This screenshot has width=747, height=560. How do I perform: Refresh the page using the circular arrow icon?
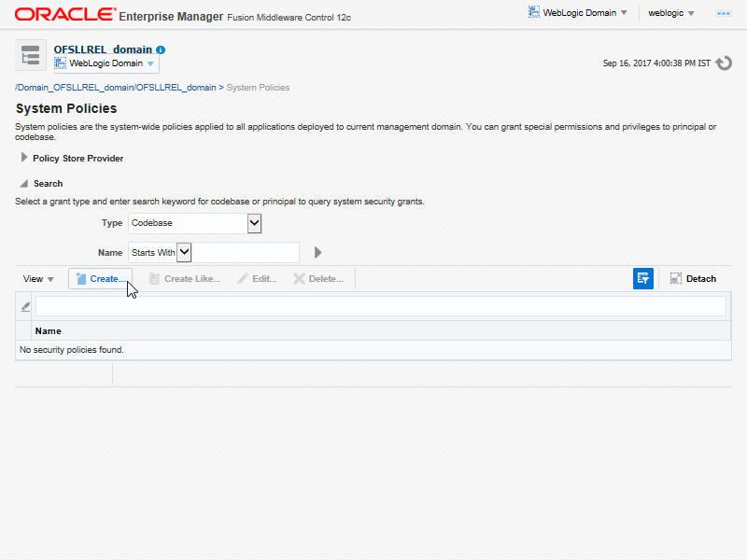coord(724,63)
